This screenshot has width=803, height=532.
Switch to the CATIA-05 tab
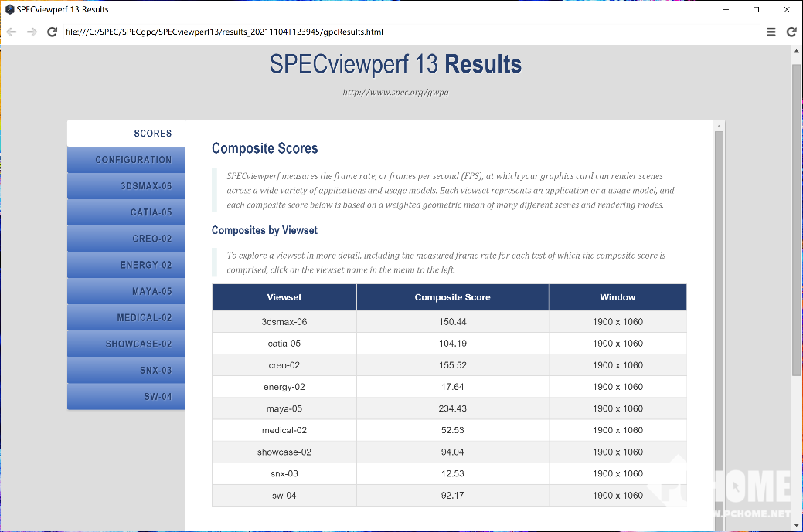pyautogui.click(x=126, y=212)
